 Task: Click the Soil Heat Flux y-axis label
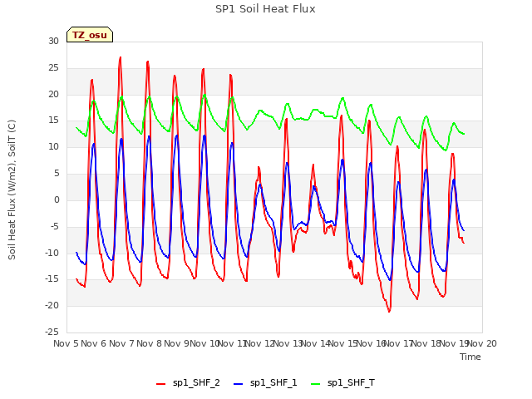coord(12,190)
